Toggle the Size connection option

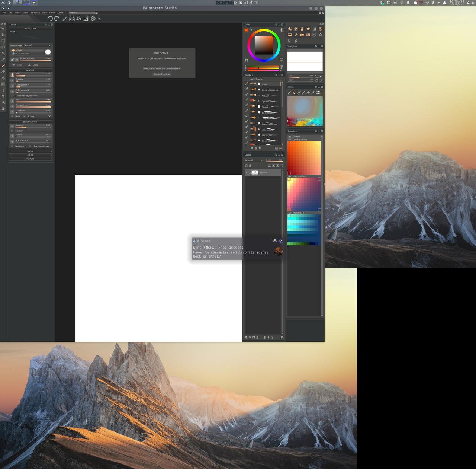(30, 146)
